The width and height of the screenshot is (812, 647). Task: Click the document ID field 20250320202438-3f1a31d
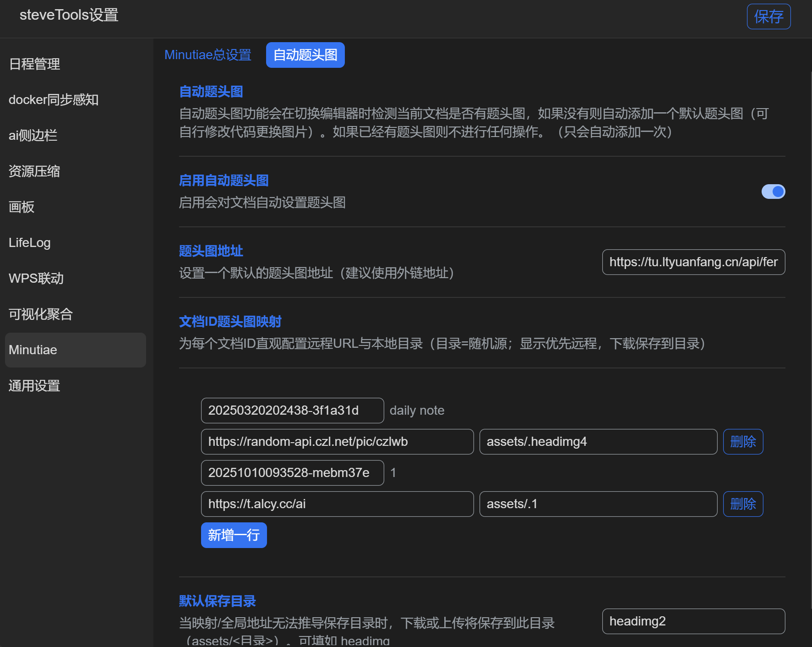(292, 411)
